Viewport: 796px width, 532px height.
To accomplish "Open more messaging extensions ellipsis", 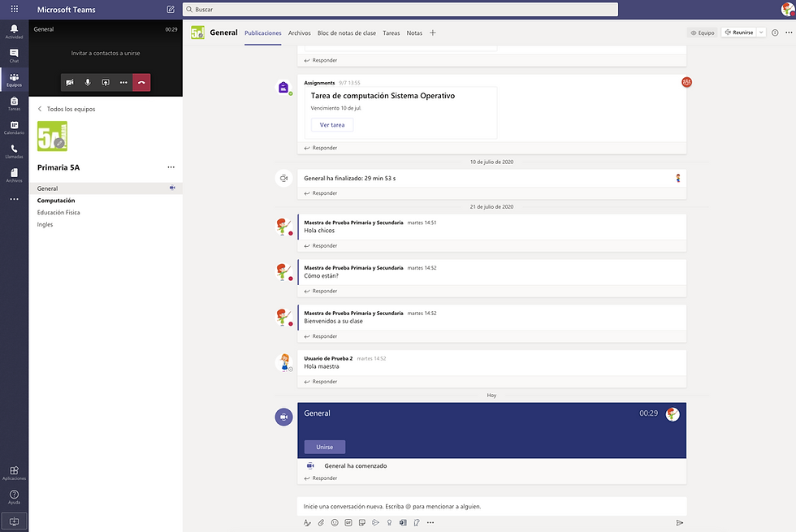I will [x=430, y=522].
